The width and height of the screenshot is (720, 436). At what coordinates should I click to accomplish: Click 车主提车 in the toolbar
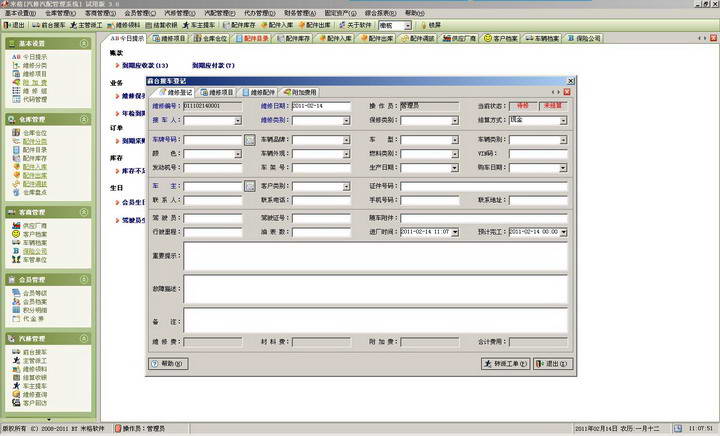tap(198, 25)
